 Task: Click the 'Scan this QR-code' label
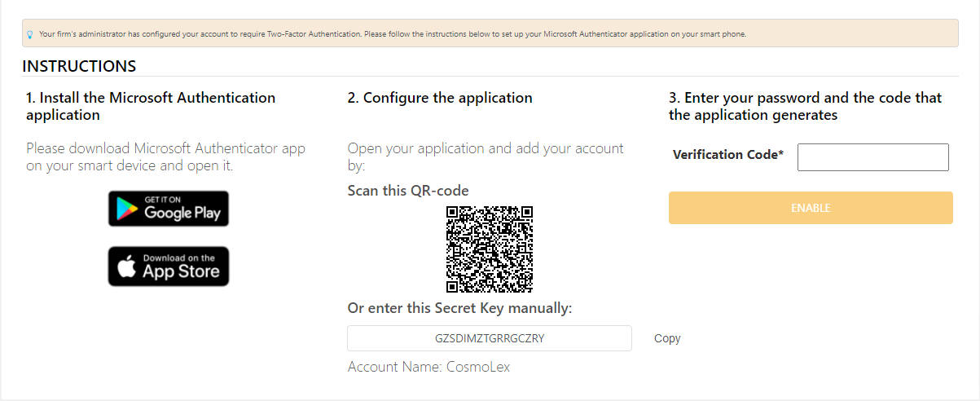pos(408,191)
